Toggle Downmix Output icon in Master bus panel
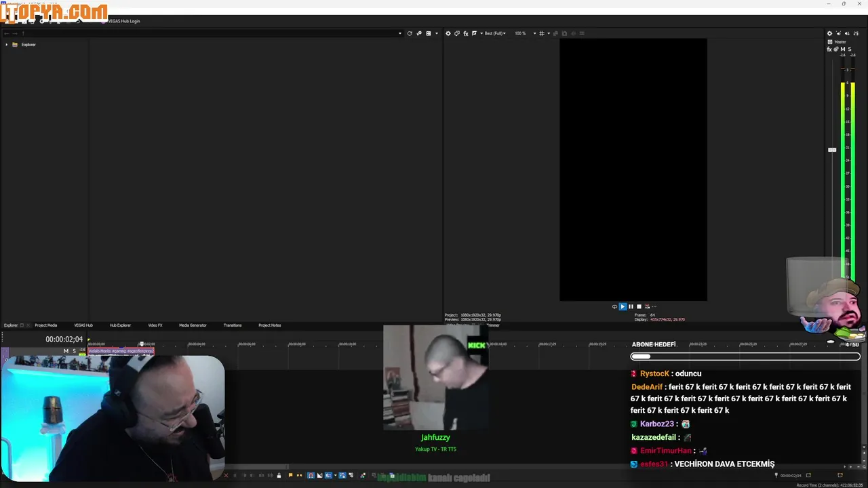This screenshot has width=868, height=488. coord(838,33)
